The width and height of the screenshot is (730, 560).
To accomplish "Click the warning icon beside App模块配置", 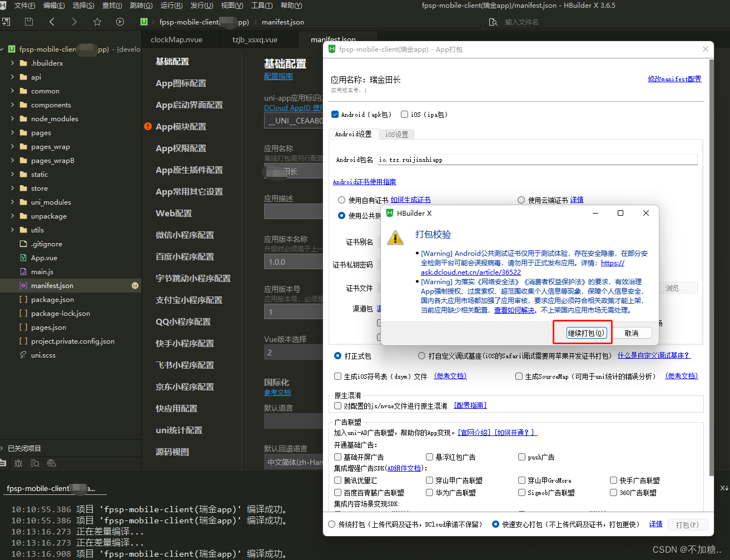I will pos(148,126).
